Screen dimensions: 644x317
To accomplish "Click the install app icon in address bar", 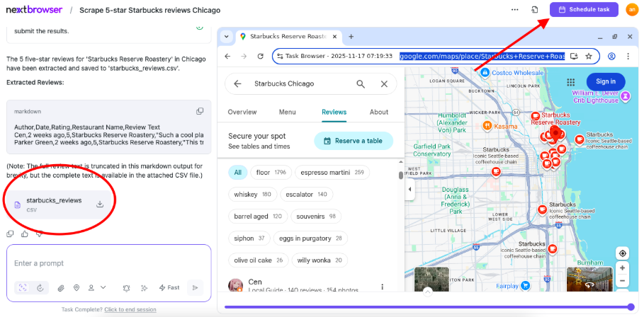I will [x=574, y=56].
